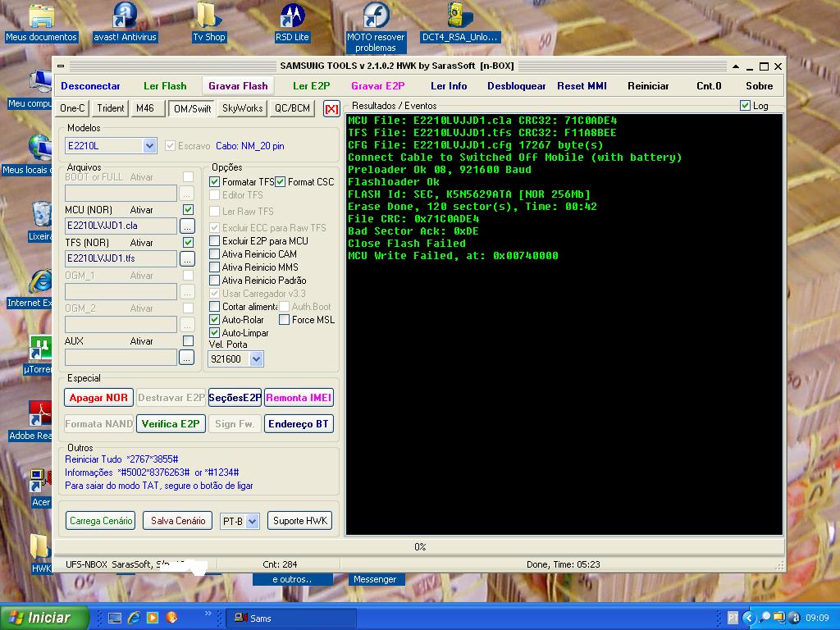This screenshot has width=840, height=630.
Task: Uncheck TFS (NOR) Ativar checkbox
Action: tap(188, 242)
